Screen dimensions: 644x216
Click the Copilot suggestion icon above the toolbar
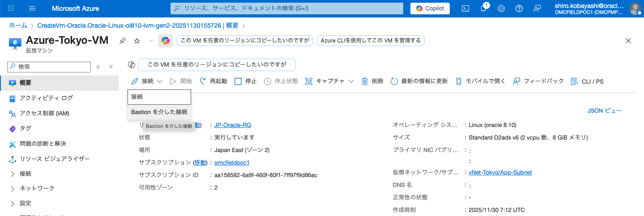(x=132, y=65)
